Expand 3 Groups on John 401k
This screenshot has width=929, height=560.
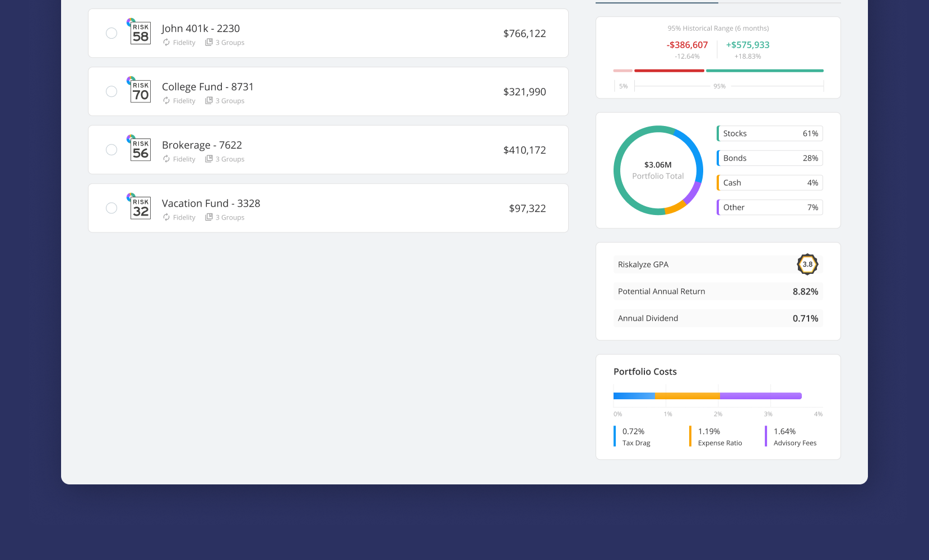tap(230, 42)
